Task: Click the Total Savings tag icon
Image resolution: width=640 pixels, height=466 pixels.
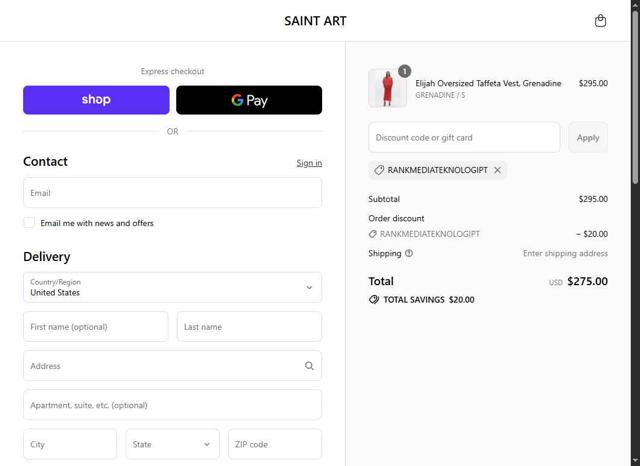Action: 373,300
